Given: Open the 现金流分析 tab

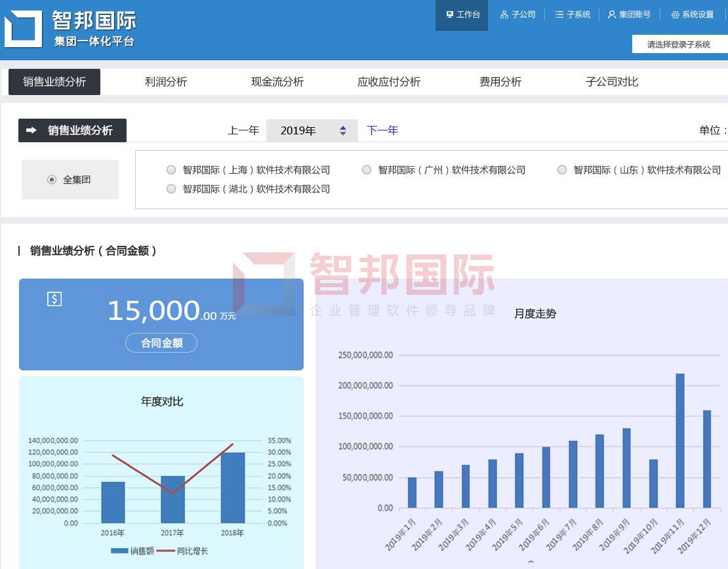Looking at the screenshot, I should point(277,82).
